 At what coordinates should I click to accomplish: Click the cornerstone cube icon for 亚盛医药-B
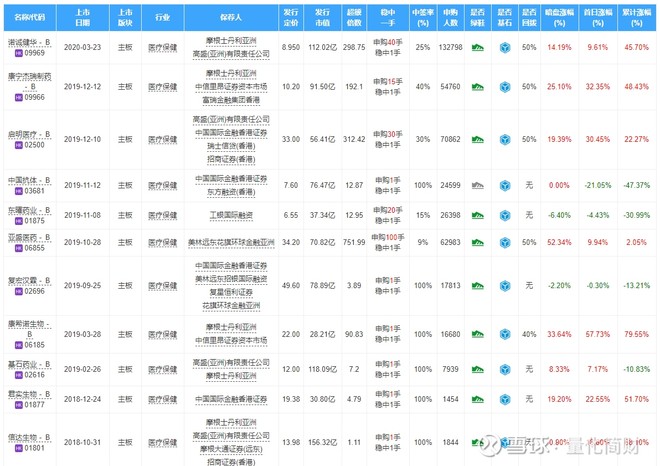505,242
